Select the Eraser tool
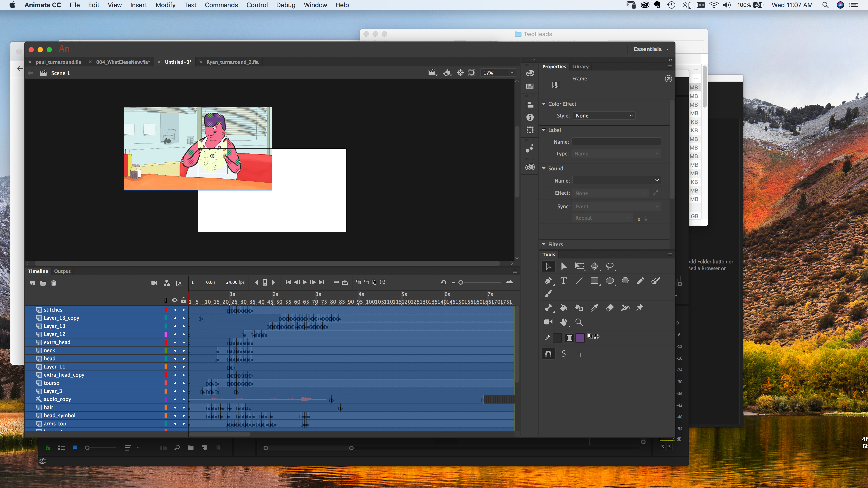868x488 pixels. click(x=610, y=307)
